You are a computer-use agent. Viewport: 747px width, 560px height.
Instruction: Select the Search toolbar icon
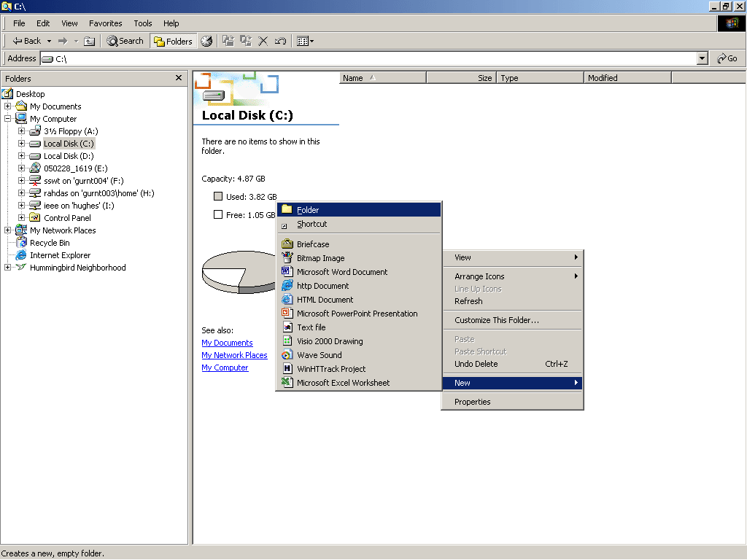coord(124,41)
